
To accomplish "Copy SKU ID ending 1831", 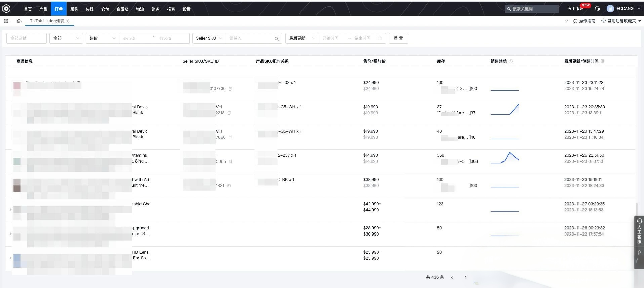I will (229, 186).
